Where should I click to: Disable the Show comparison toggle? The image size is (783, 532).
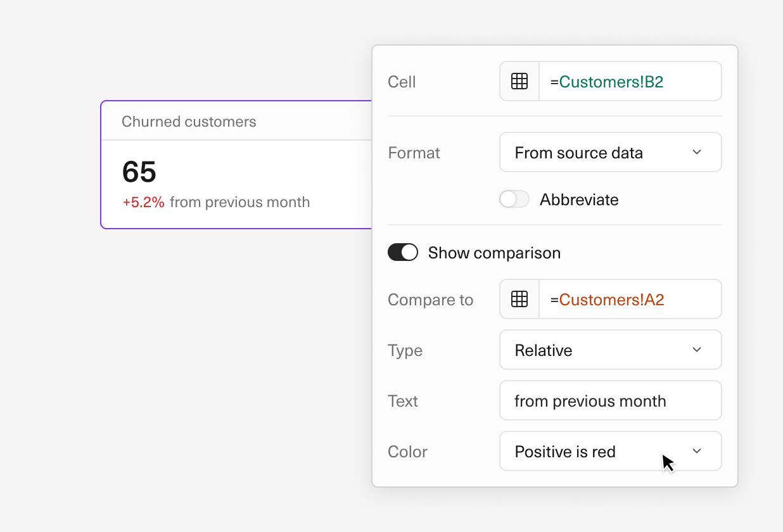coord(403,252)
